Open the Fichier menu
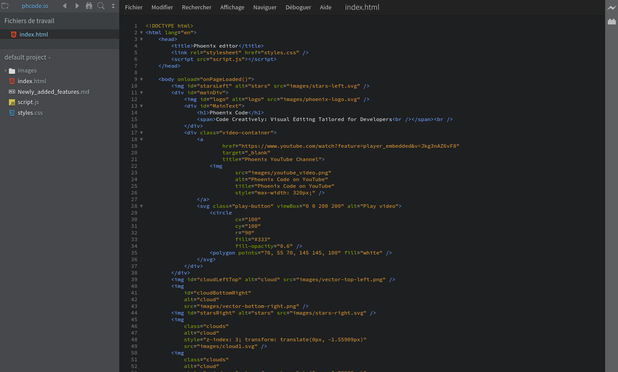The image size is (618, 372). pyautogui.click(x=134, y=7)
